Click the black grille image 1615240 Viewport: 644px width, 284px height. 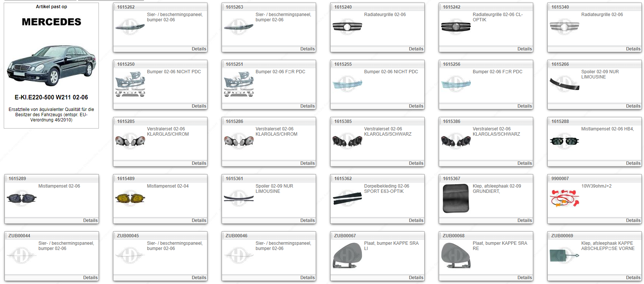coord(347,27)
